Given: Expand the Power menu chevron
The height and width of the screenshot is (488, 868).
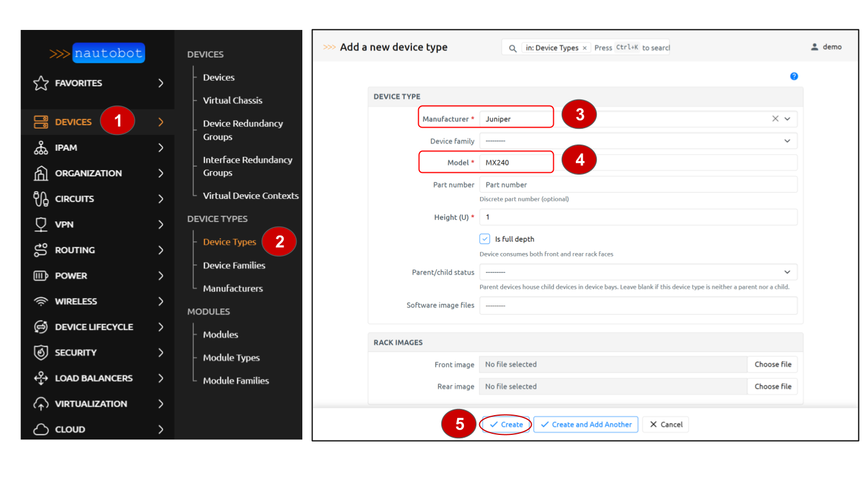Looking at the screenshot, I should click(161, 276).
